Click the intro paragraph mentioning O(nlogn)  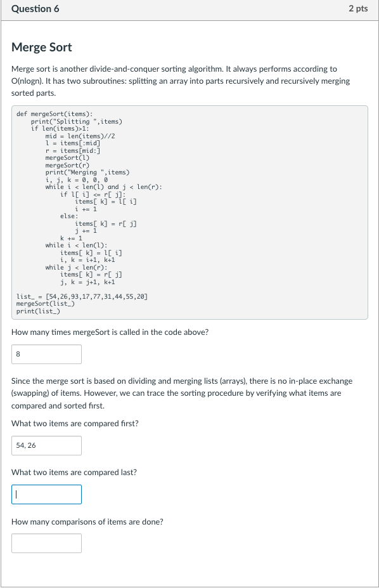(x=184, y=79)
